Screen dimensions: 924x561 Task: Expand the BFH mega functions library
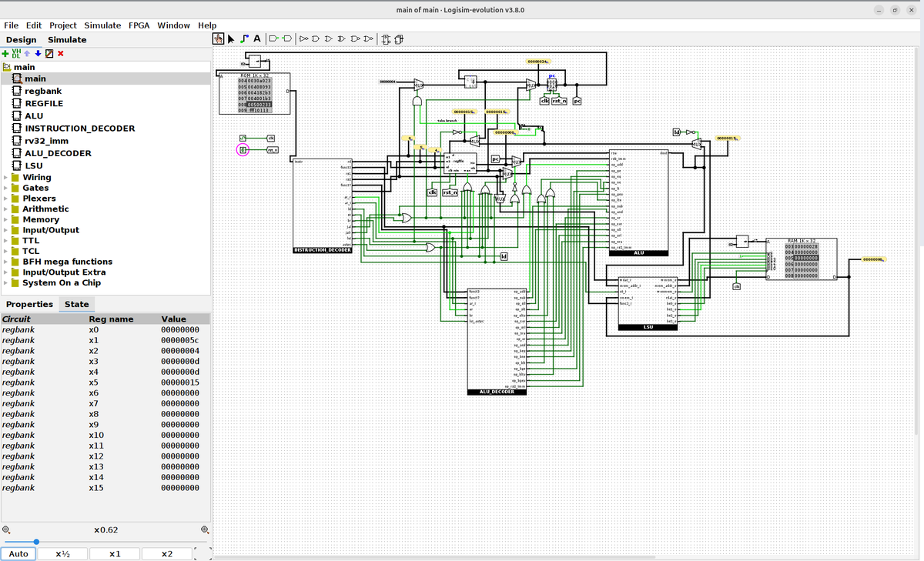6,262
